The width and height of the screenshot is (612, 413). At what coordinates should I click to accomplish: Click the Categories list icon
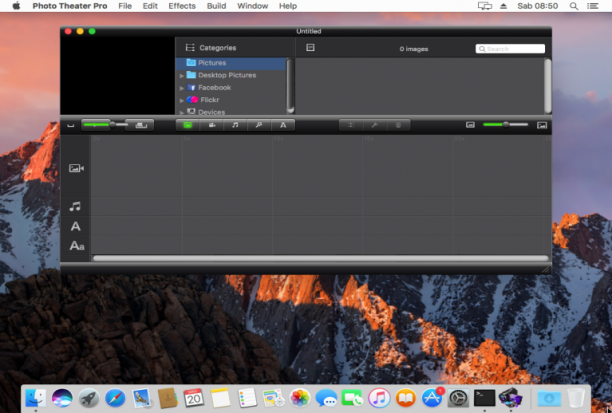point(190,47)
